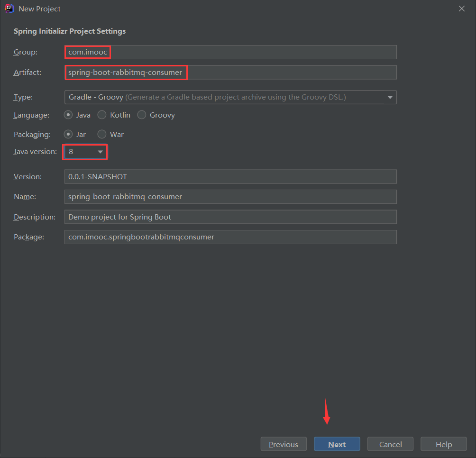Click the Next button
The width and height of the screenshot is (476, 458).
[337, 444]
